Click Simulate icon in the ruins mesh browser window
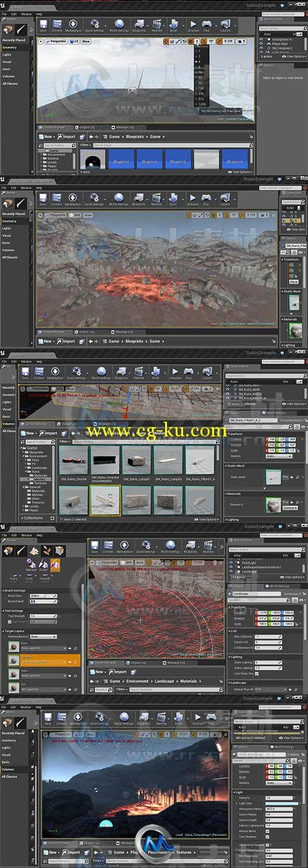Screen dimensions: 308x868 [175, 373]
